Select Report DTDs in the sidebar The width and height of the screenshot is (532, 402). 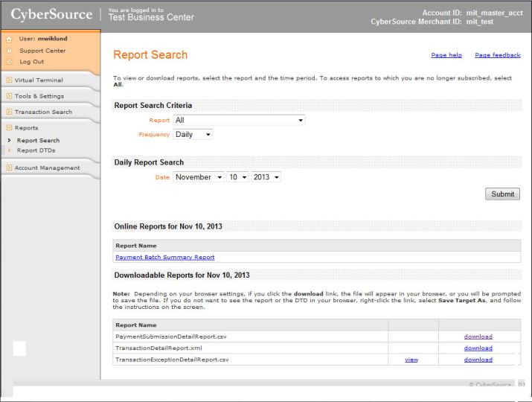coord(36,150)
